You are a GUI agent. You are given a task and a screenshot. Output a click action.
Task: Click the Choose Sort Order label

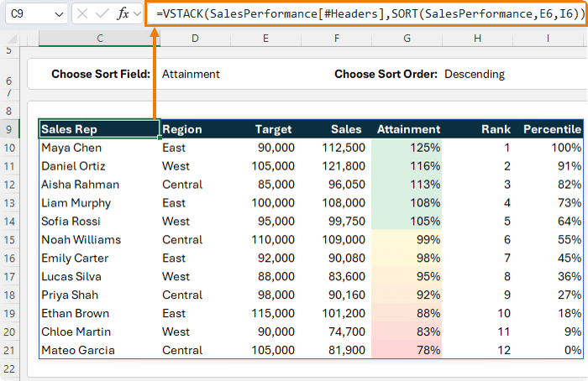click(386, 74)
